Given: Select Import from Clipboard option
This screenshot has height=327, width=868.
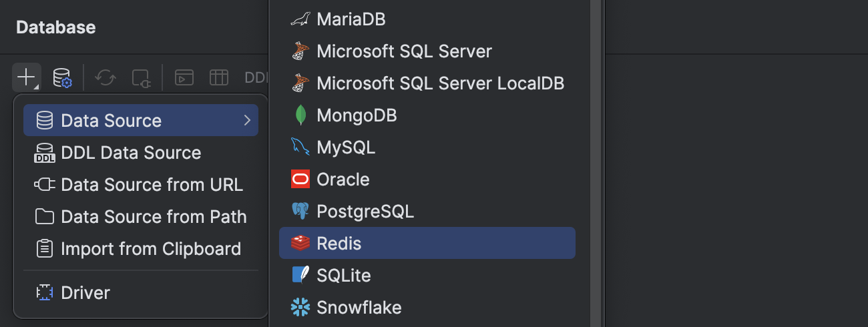Looking at the screenshot, I should click(150, 249).
